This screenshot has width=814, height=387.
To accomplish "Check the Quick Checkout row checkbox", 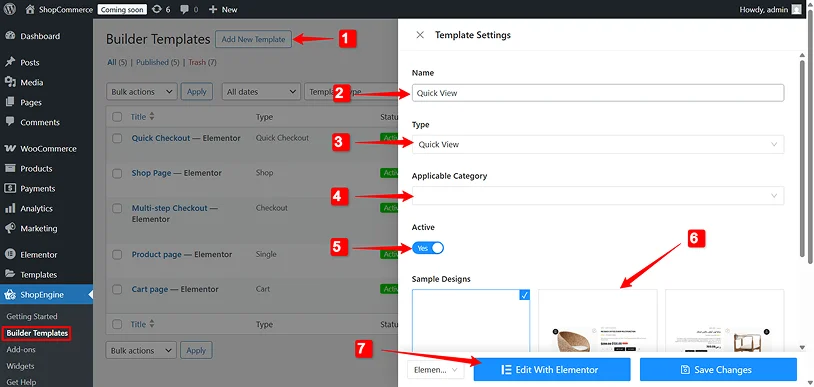I will tap(117, 138).
